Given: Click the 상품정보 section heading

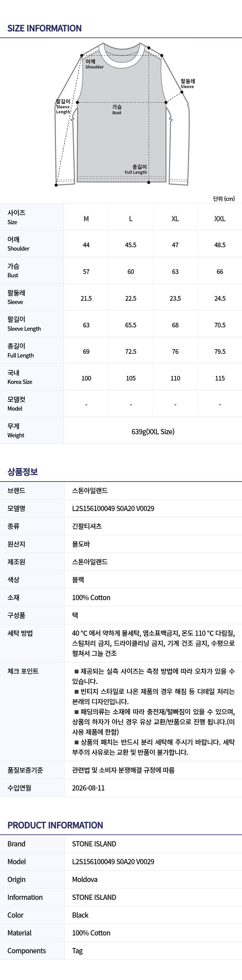Looking at the screenshot, I should [x=23, y=472].
